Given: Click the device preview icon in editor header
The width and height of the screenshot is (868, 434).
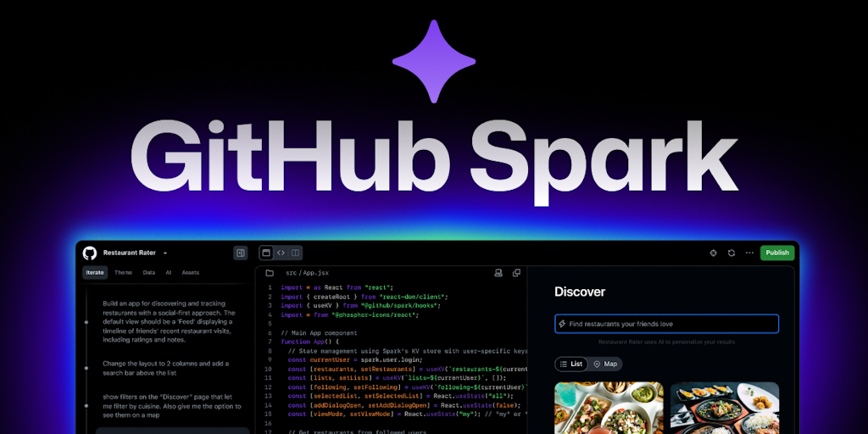Looking at the screenshot, I should click(x=498, y=273).
